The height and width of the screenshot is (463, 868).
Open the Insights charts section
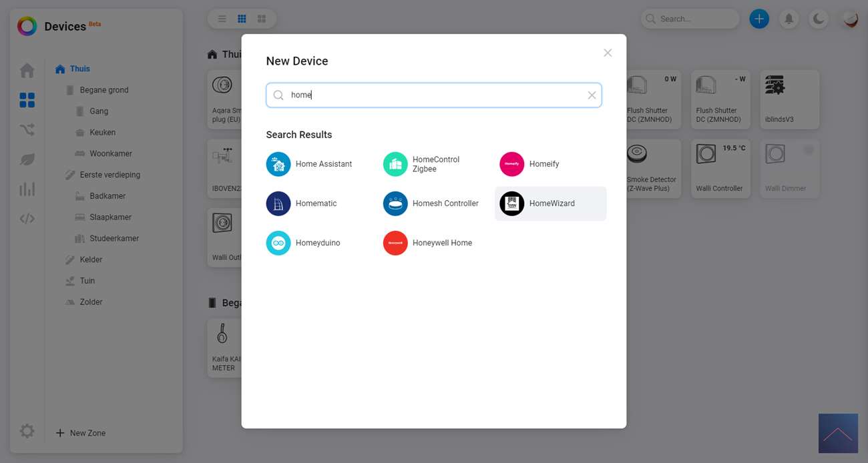click(27, 189)
